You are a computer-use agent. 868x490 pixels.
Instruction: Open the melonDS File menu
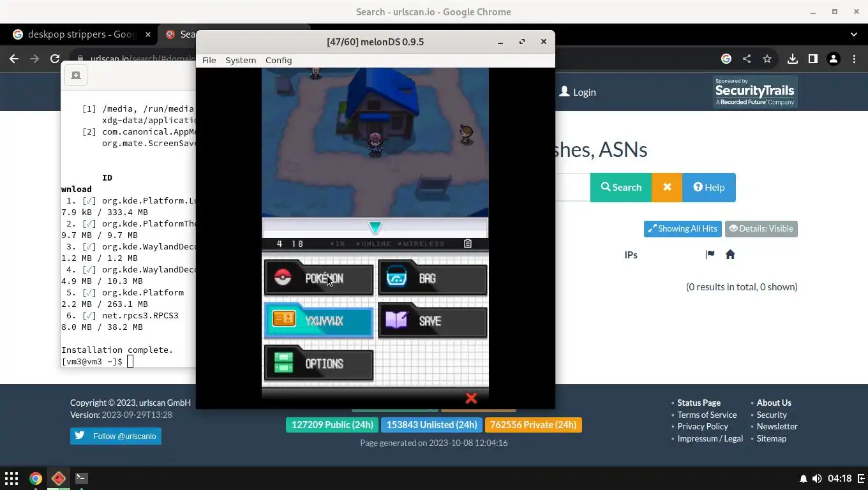209,60
